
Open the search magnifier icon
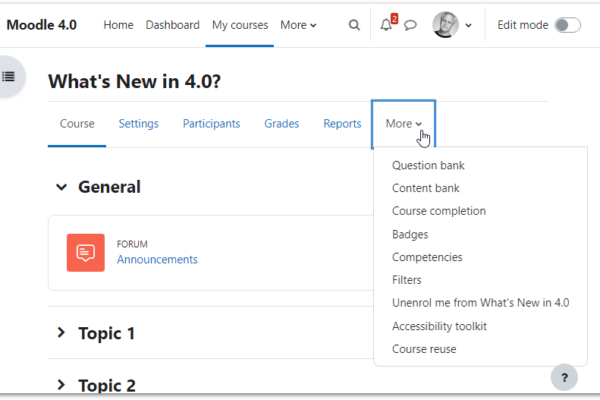tap(354, 25)
